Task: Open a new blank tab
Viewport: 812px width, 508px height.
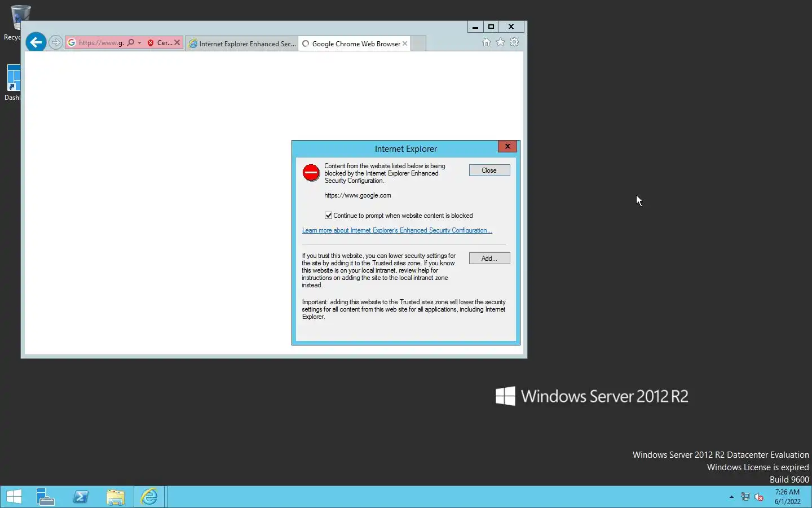Action: [x=418, y=43]
